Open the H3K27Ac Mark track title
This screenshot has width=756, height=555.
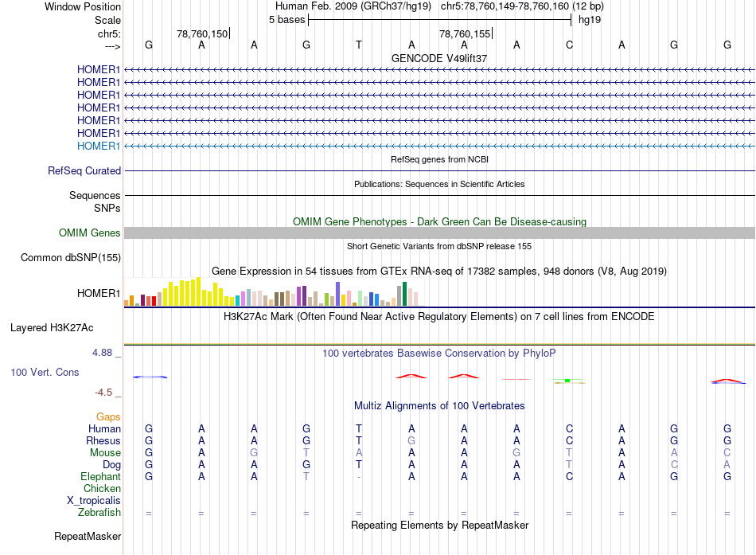point(439,317)
